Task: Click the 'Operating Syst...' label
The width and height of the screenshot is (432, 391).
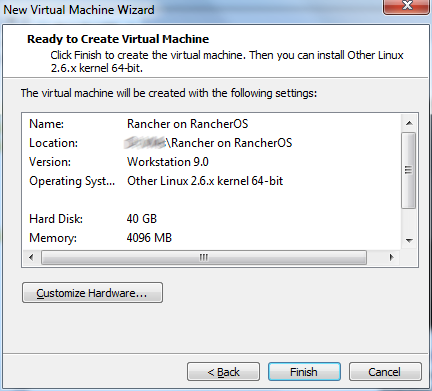Action: 72,181
